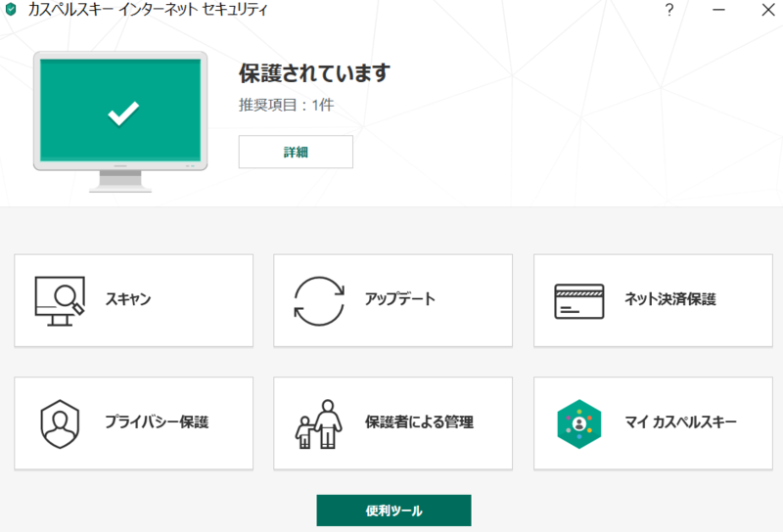The width and height of the screenshot is (783, 532).
Task: Click the スキャン monitor magnifier icon
Action: (x=60, y=301)
